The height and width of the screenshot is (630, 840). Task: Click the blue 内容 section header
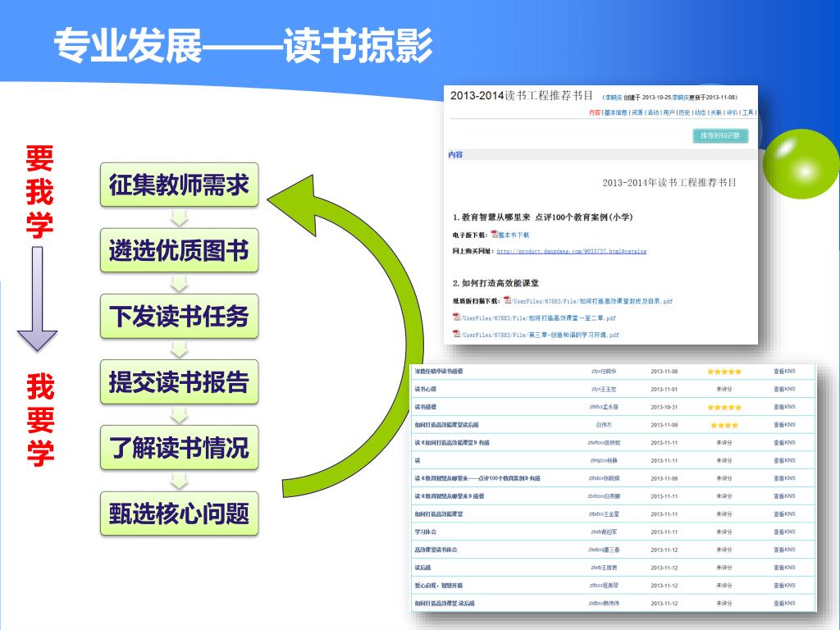(x=455, y=154)
